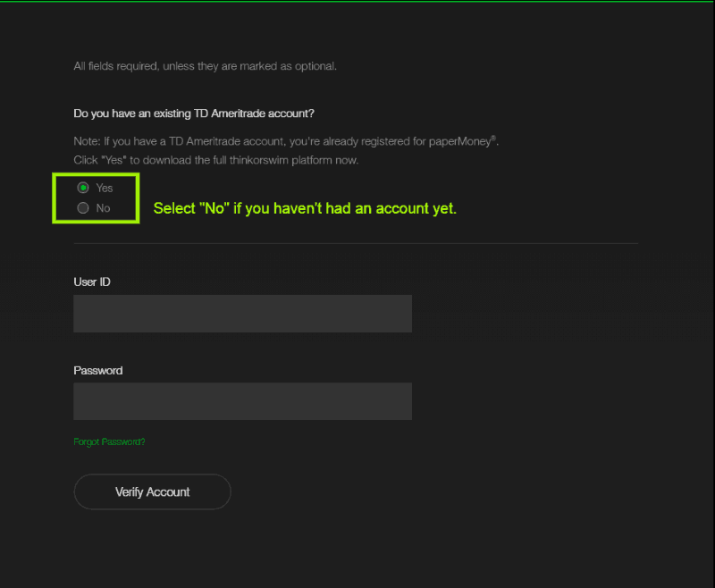The image size is (715, 588).
Task: Click the "No" option label text
Action: (x=103, y=207)
